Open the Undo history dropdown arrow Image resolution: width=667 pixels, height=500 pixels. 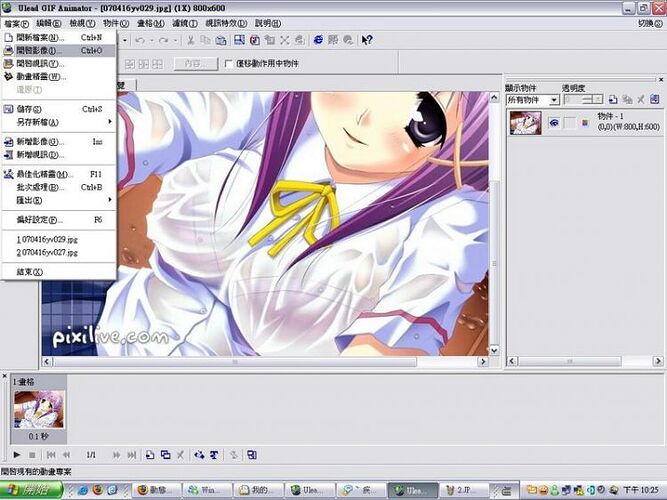[x=151, y=40]
